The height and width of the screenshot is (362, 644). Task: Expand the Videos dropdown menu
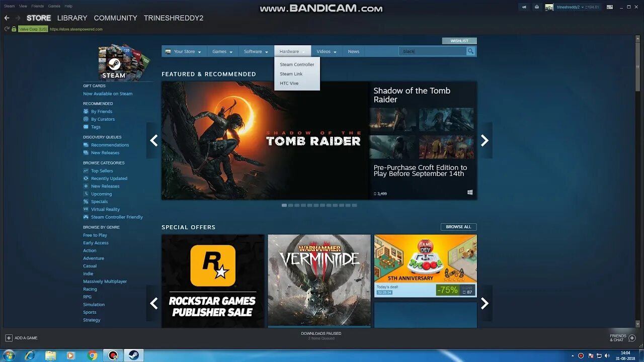pos(327,51)
